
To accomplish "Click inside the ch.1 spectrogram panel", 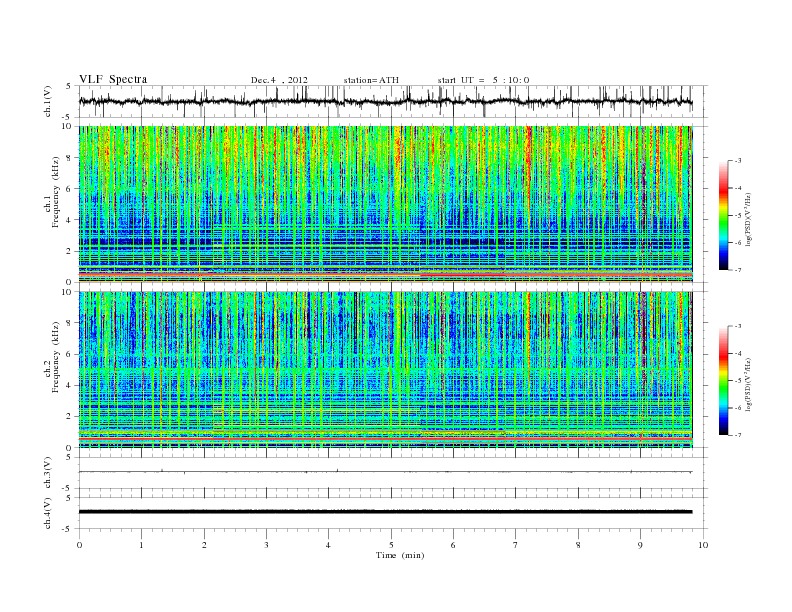I will click(385, 204).
